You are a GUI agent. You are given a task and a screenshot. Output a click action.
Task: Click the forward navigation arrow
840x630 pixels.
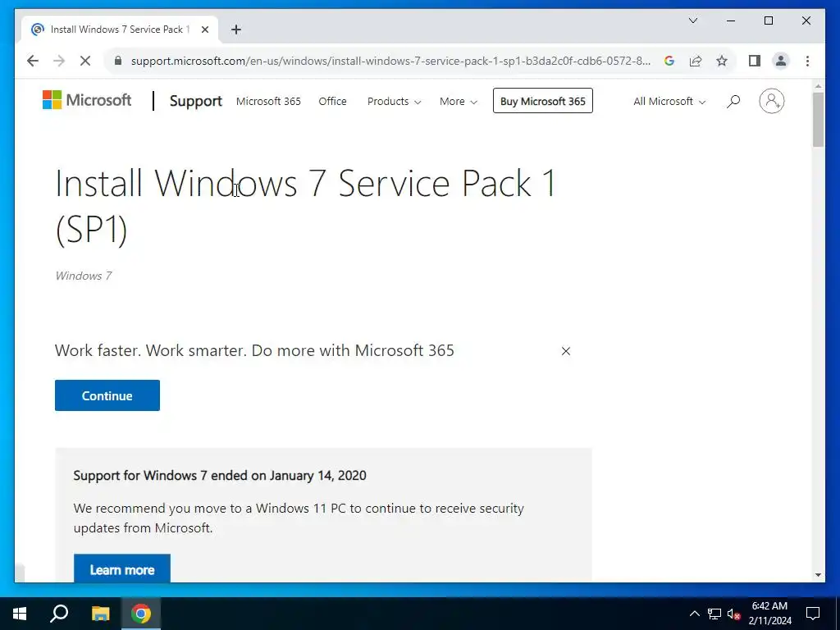coord(59,61)
